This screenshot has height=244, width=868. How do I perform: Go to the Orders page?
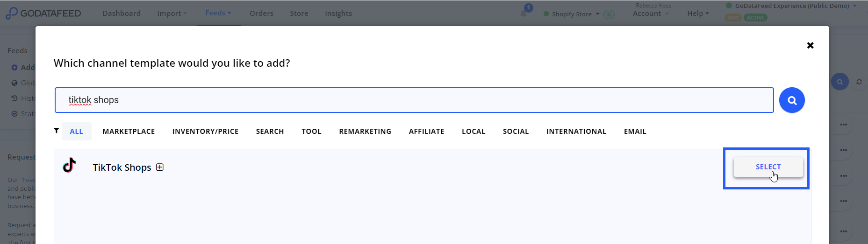pos(261,13)
